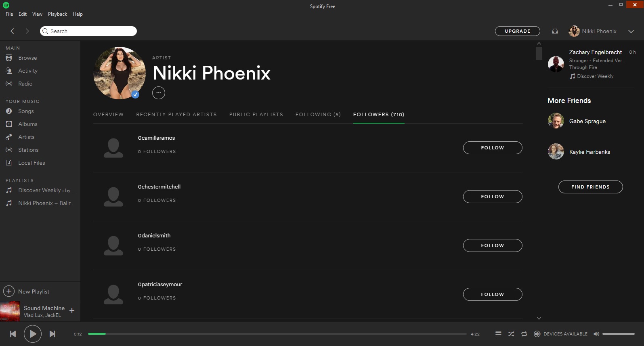Open the play queue icon
This screenshot has width=644, height=346.
point(498,334)
